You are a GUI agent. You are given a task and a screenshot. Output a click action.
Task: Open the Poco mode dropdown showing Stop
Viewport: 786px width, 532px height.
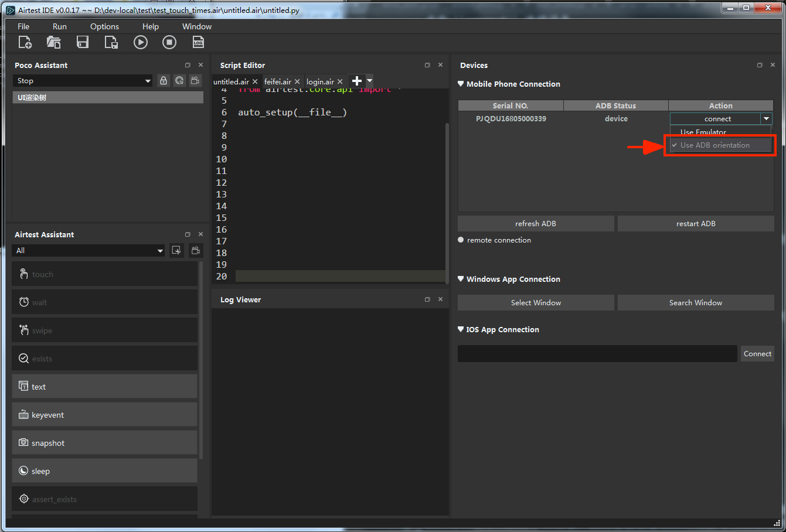tap(83, 81)
